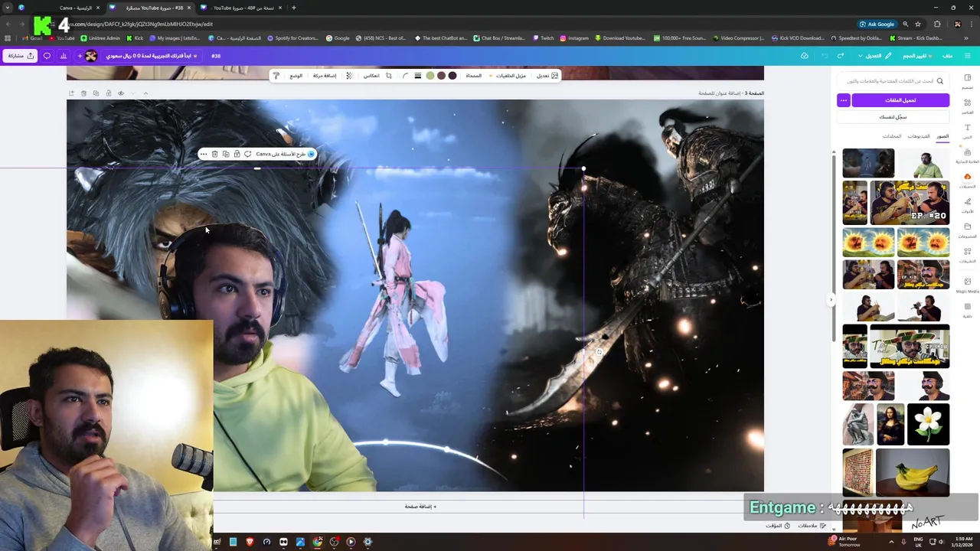Lock page 3 padlock icon
The width and height of the screenshot is (980, 551).
108,93
